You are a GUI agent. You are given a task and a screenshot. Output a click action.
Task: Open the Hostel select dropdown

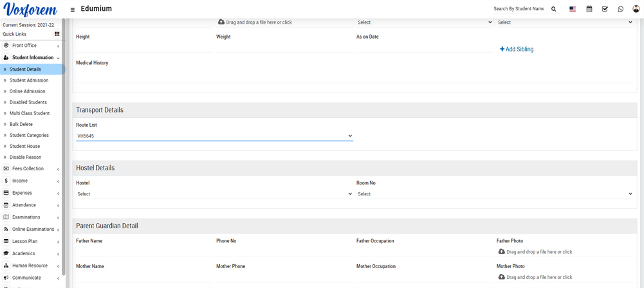coord(214,194)
